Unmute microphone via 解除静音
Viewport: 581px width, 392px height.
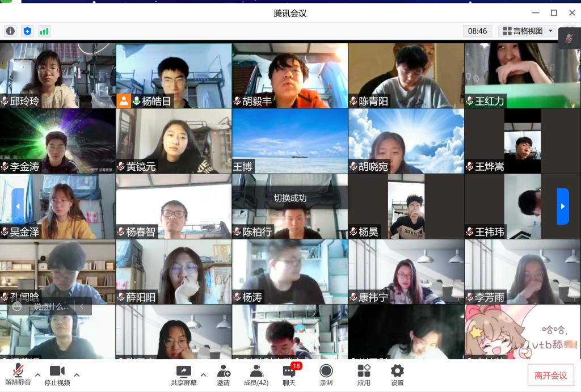coord(18,375)
